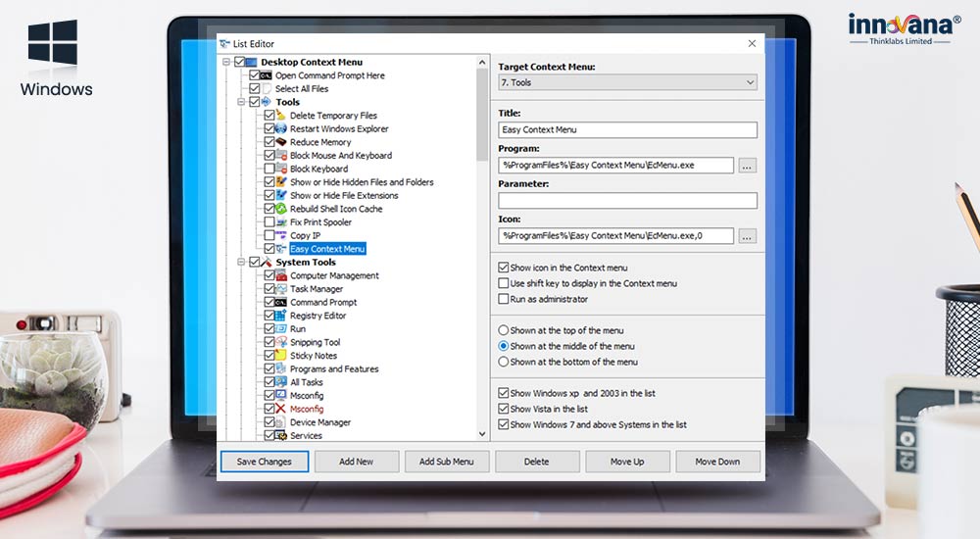Click the Move Down button
The image size is (980, 539).
[717, 462]
